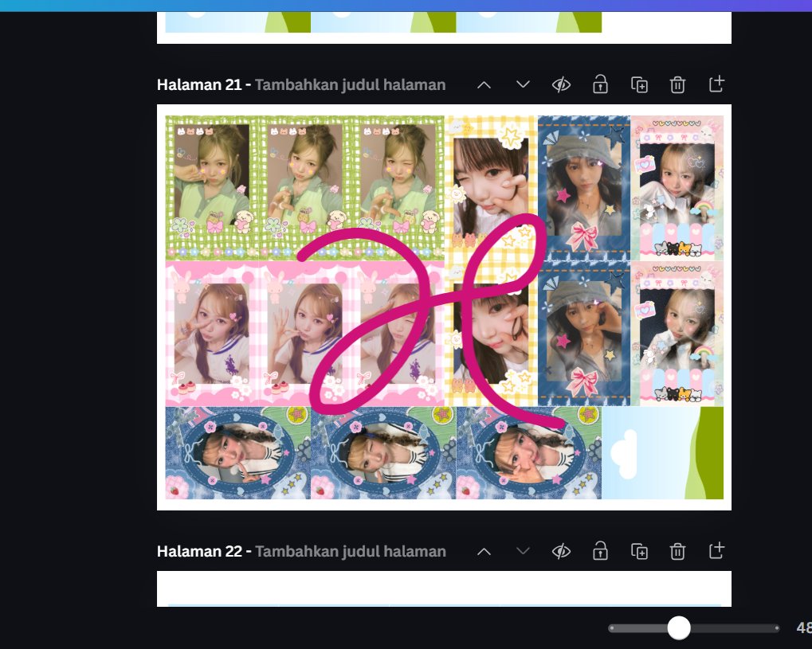Select second denim oval frame card
812x649 pixels.
click(x=383, y=453)
